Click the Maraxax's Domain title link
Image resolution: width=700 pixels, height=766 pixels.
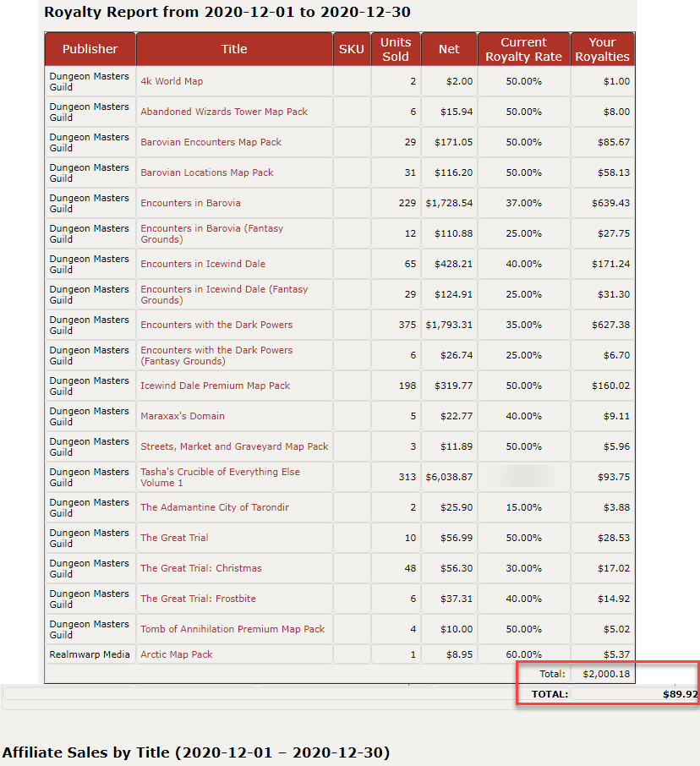(183, 416)
